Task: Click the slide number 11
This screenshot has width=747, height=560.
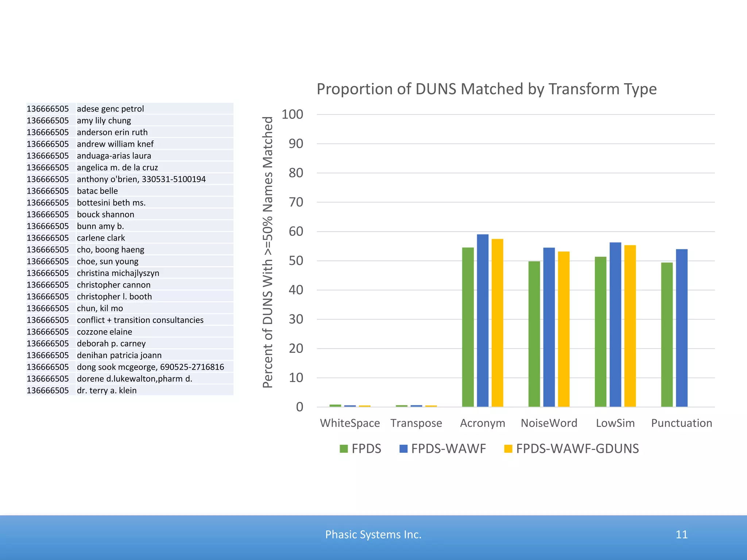Action: [681, 534]
